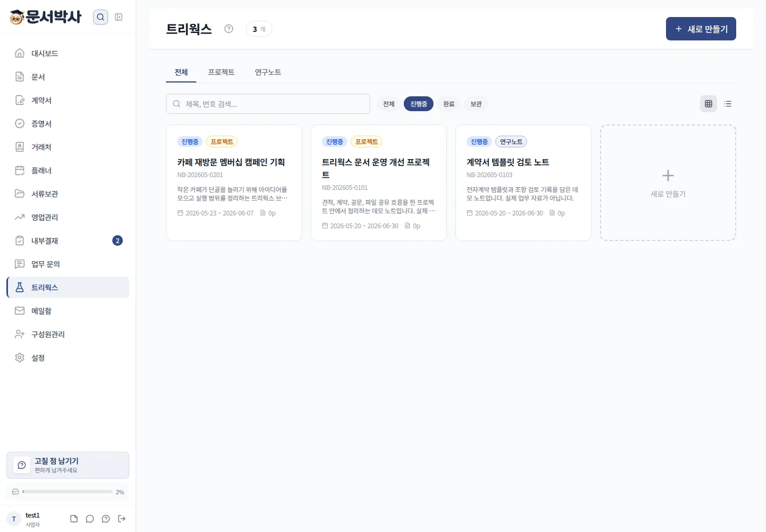Filter by 완료 status chip
Viewport: 766px width, 532px height.
click(x=449, y=104)
